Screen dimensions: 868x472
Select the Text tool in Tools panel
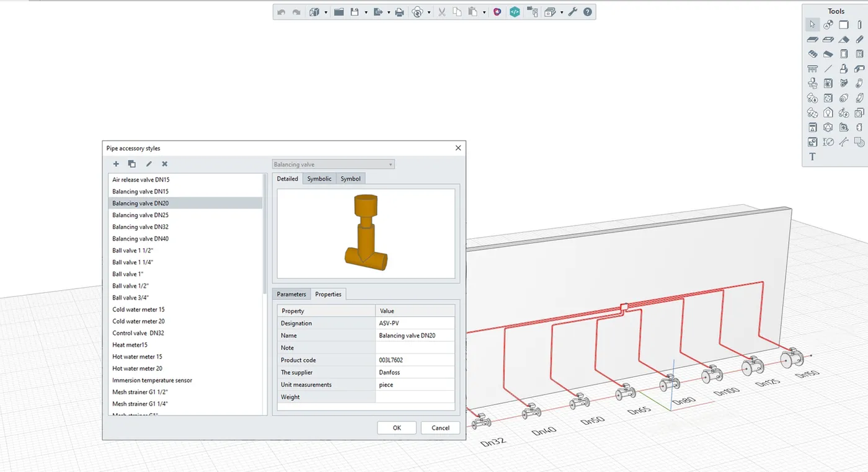[x=812, y=157]
